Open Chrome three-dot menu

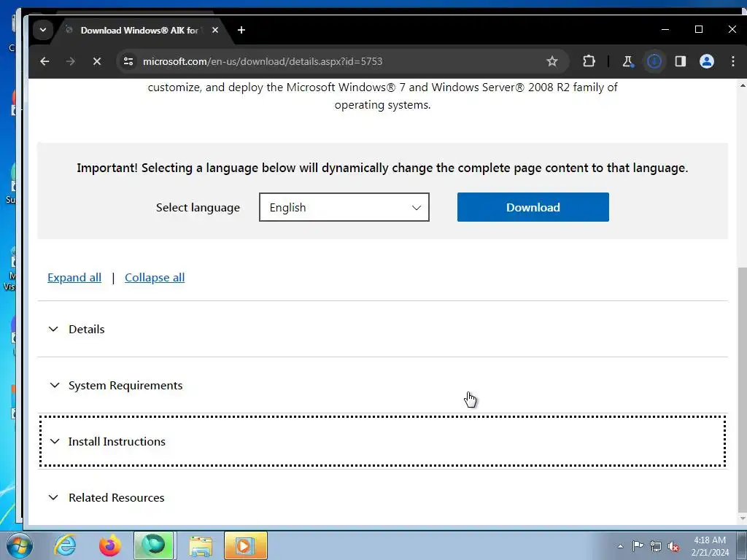pyautogui.click(x=732, y=61)
